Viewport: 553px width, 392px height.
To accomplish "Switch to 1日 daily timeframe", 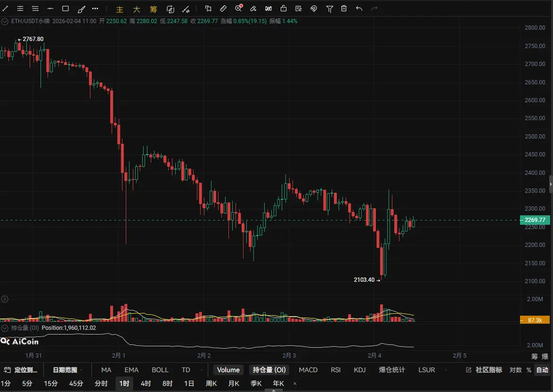I will pyautogui.click(x=189, y=384).
